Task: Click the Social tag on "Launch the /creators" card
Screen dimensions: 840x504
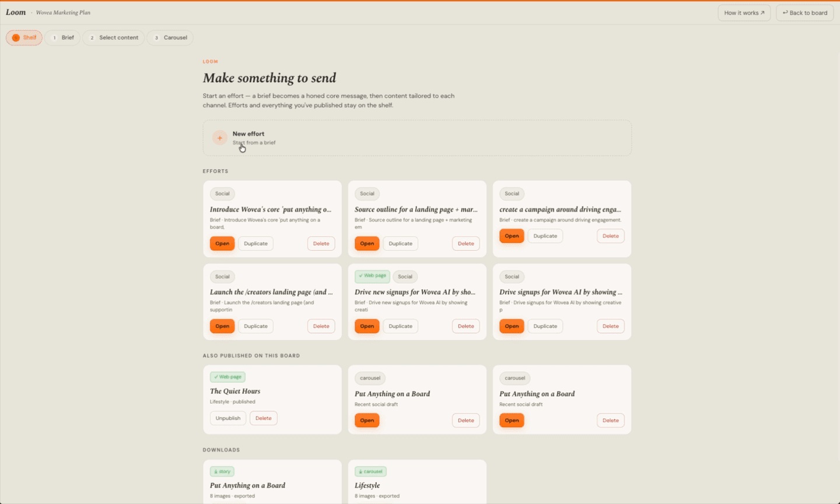Action: coord(222,276)
